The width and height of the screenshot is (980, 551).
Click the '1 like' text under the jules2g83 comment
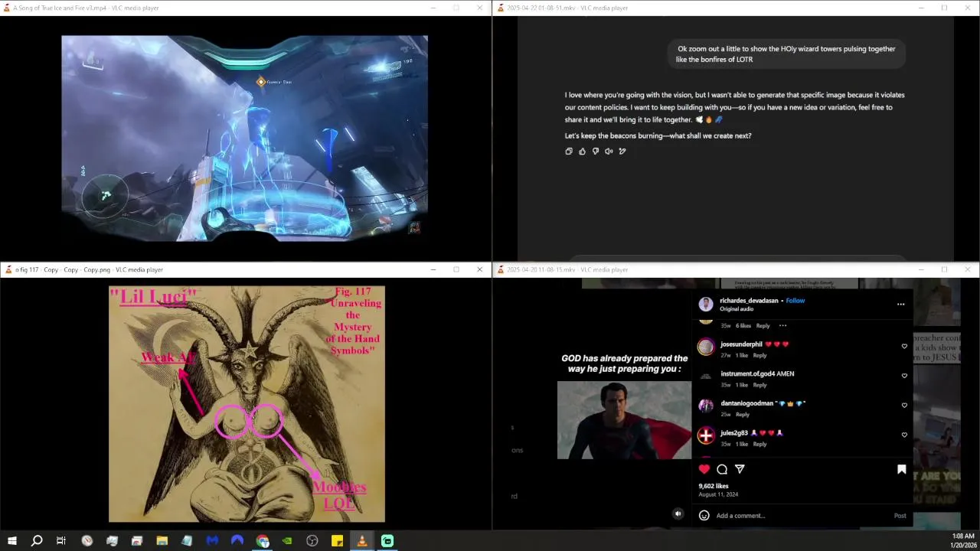(x=742, y=444)
